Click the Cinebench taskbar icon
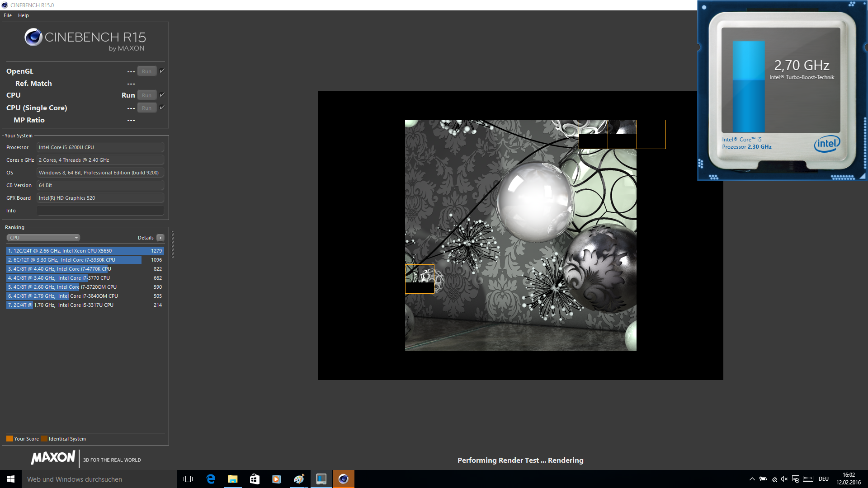The width and height of the screenshot is (868, 488). [x=344, y=479]
